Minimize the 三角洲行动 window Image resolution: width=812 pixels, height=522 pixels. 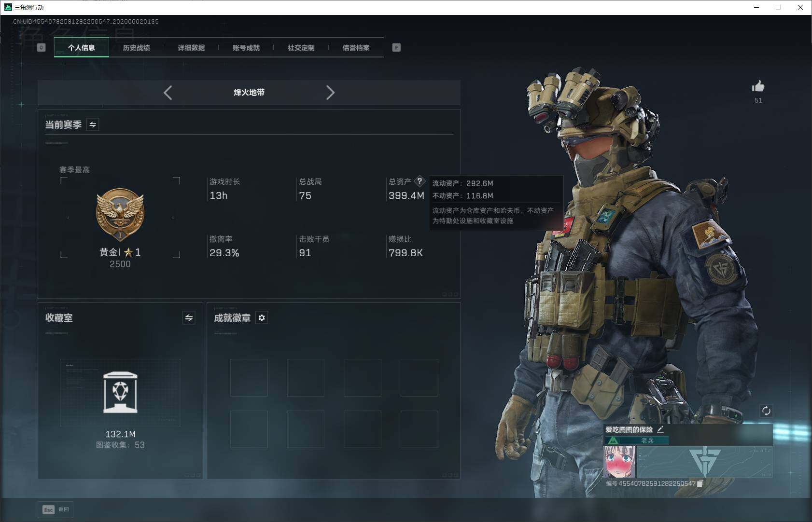(x=756, y=7)
